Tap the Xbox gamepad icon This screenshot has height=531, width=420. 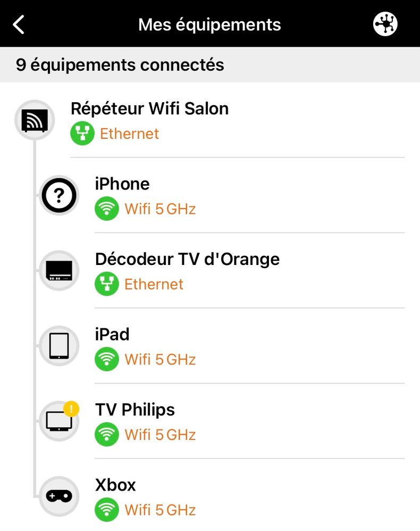[59, 496]
